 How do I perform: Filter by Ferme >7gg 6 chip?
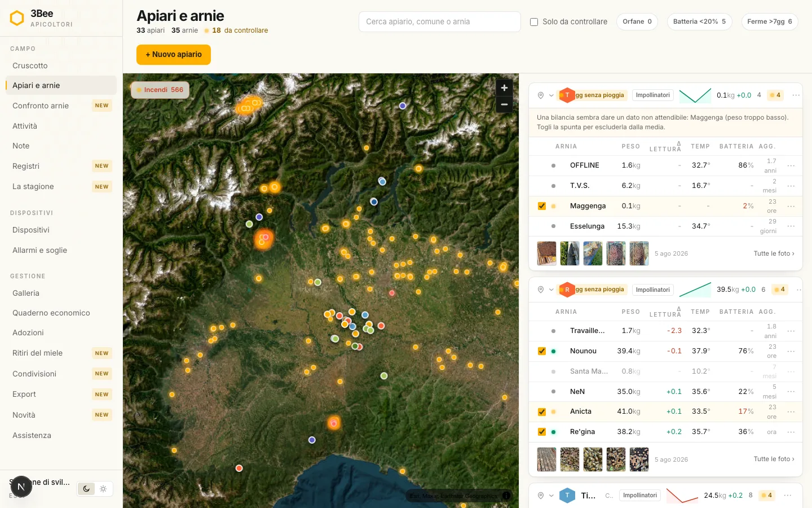(x=770, y=21)
